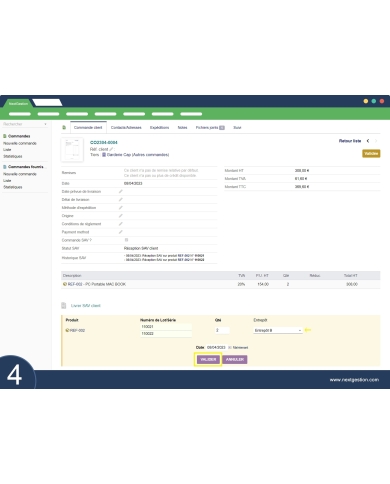Edit Méthode d'expédition pencil
This screenshot has width=390, height=484.
[x=121, y=207]
